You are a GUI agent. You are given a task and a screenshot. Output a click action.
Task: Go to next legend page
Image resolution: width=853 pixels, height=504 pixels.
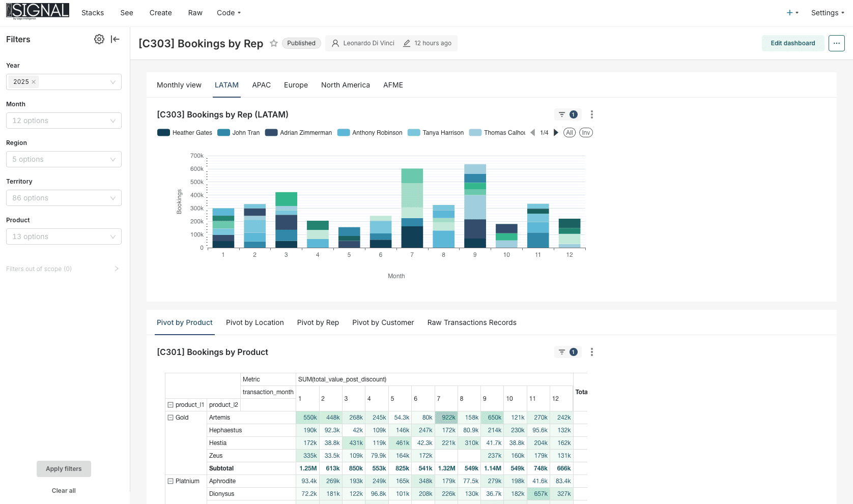click(x=556, y=133)
